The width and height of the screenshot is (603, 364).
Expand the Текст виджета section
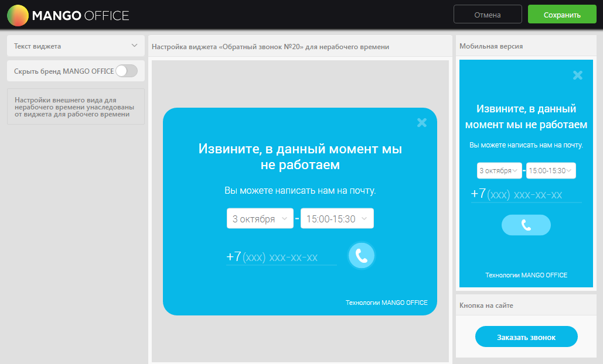pos(76,46)
